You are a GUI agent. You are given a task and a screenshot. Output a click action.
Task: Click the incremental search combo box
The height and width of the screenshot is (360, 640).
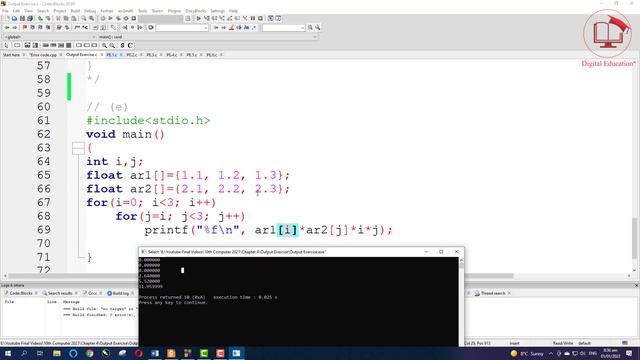point(182,27)
